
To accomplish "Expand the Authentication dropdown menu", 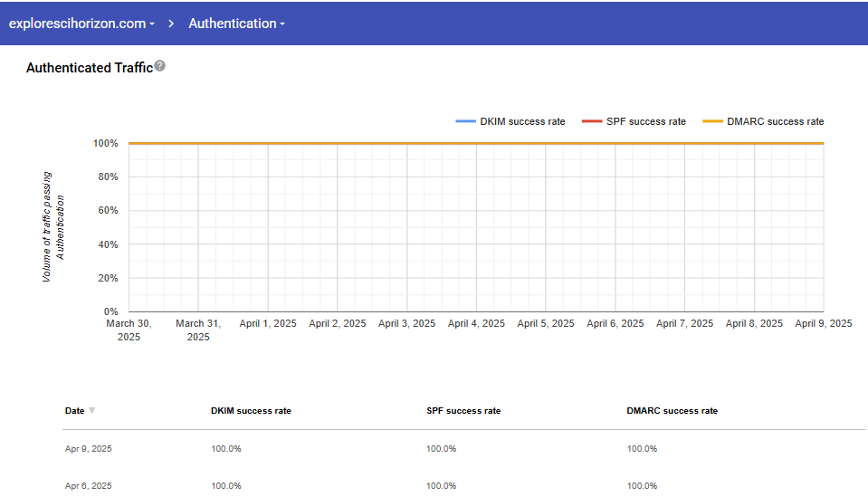I will pos(236,24).
